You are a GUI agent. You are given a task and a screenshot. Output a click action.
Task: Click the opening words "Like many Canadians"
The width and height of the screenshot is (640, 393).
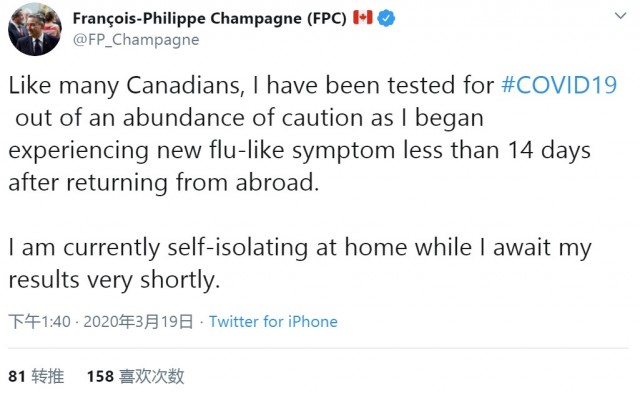pyautogui.click(x=126, y=85)
